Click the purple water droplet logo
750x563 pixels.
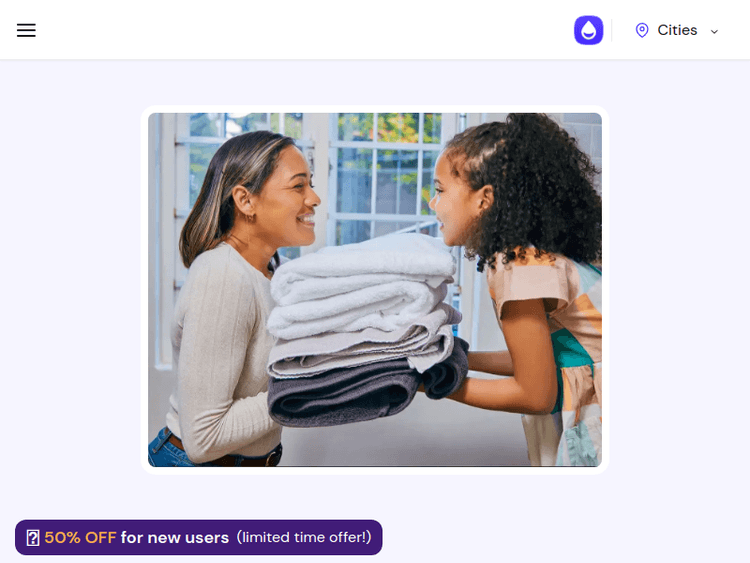(588, 30)
